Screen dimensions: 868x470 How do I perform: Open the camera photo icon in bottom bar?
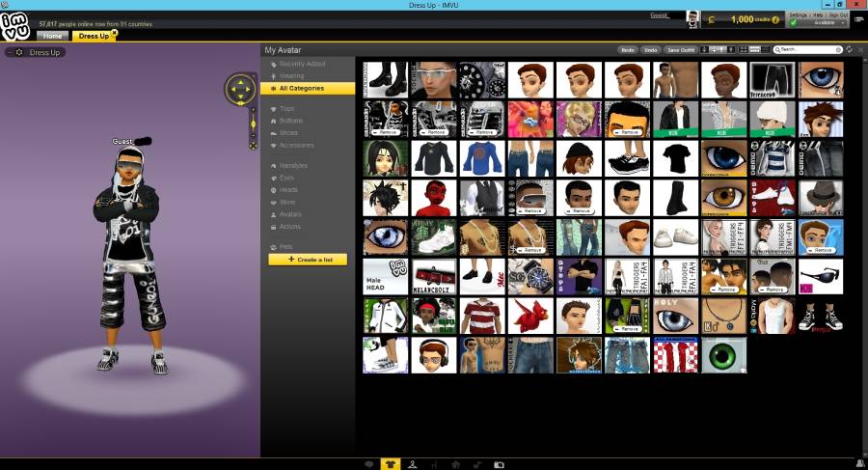point(499,464)
